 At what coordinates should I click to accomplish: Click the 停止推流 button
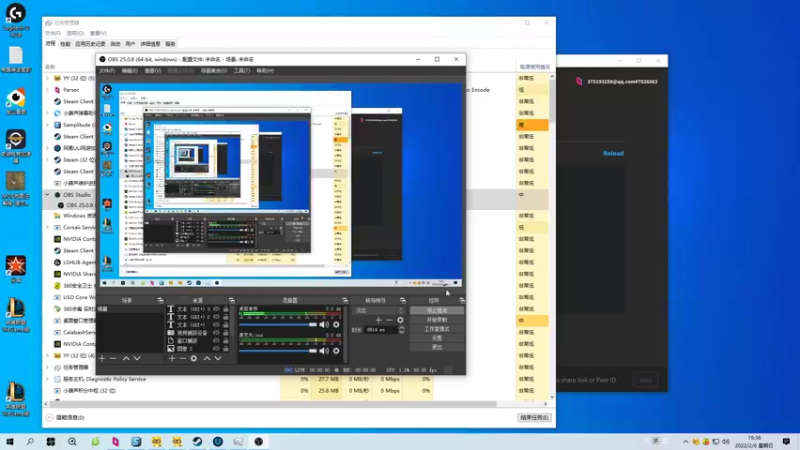click(437, 310)
